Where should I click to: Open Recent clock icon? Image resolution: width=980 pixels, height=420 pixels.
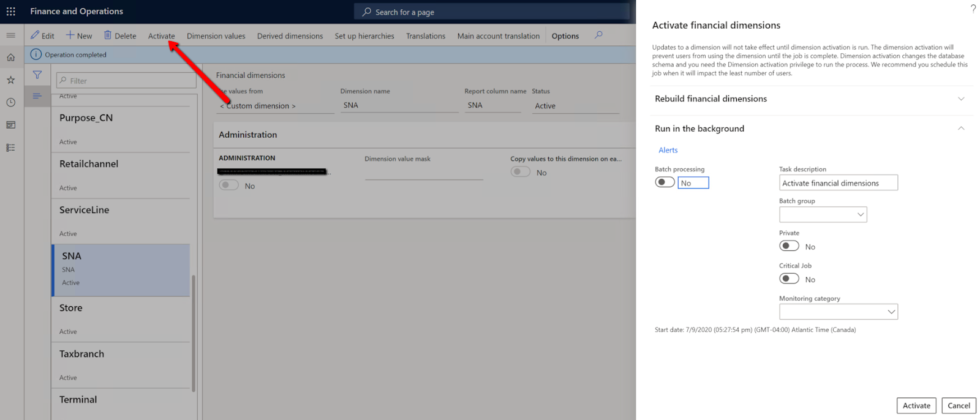click(x=11, y=103)
